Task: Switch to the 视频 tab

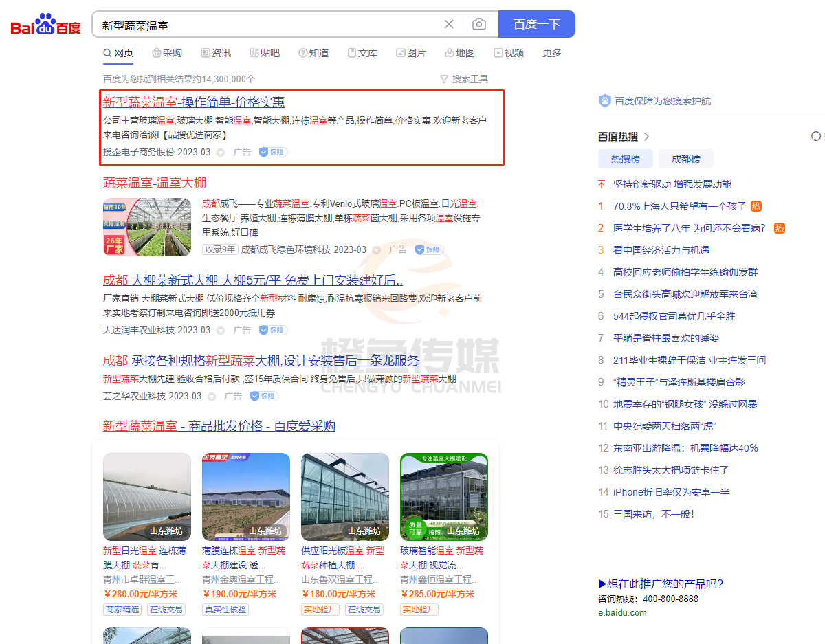Action: tap(509, 53)
